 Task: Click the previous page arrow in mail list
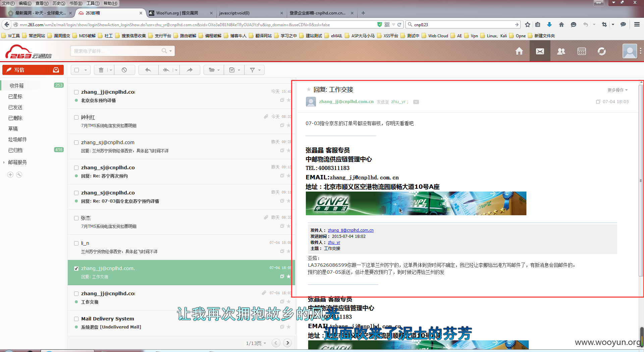point(276,343)
